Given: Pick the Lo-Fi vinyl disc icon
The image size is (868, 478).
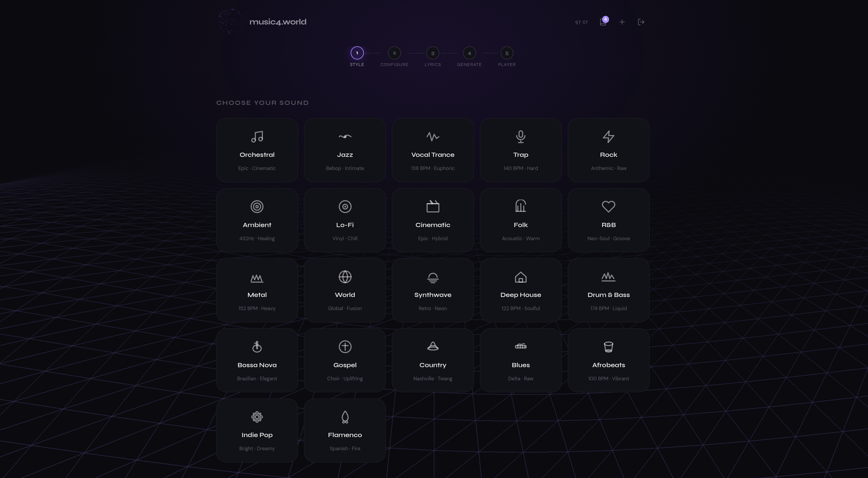Looking at the screenshot, I should click(345, 207).
